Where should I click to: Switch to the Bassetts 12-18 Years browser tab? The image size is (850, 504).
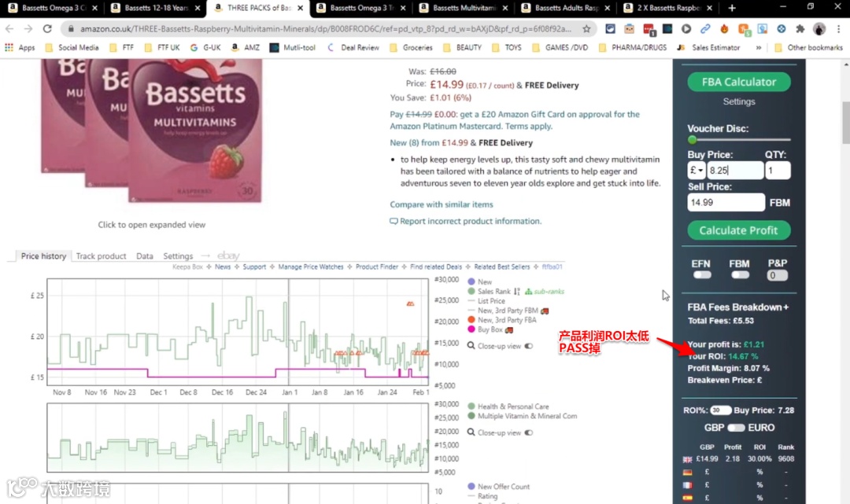pyautogui.click(x=154, y=8)
